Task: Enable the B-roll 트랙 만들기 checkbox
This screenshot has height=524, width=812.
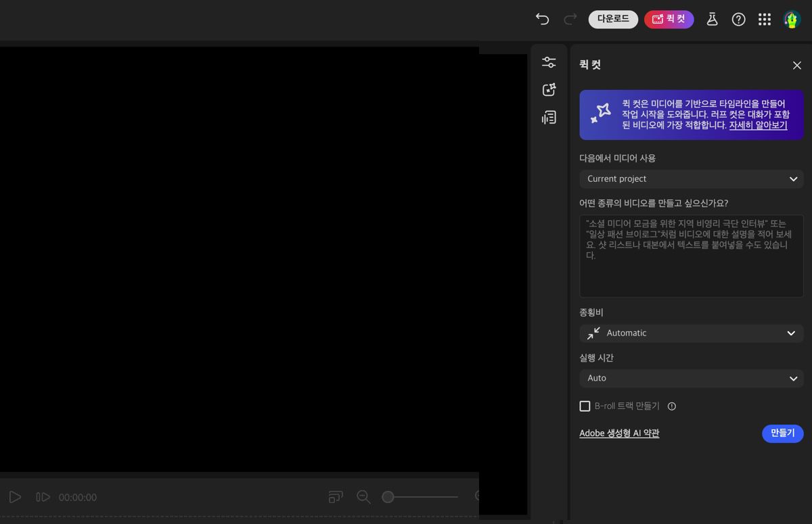Action: (x=585, y=406)
